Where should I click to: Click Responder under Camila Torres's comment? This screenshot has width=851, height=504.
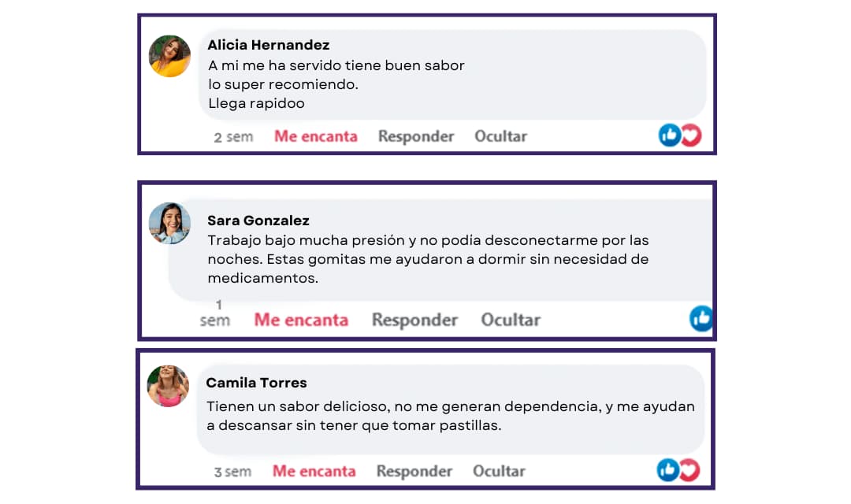pyautogui.click(x=414, y=471)
